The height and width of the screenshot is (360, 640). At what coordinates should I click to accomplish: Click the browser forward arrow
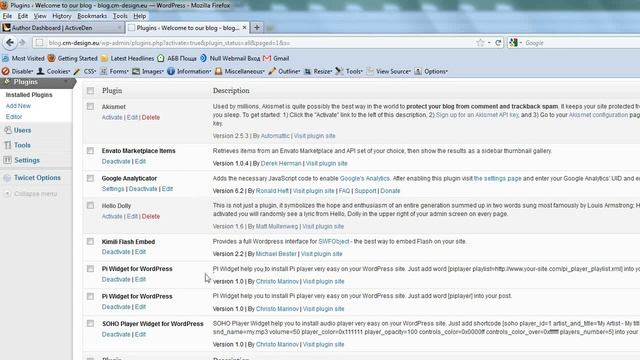22,42
